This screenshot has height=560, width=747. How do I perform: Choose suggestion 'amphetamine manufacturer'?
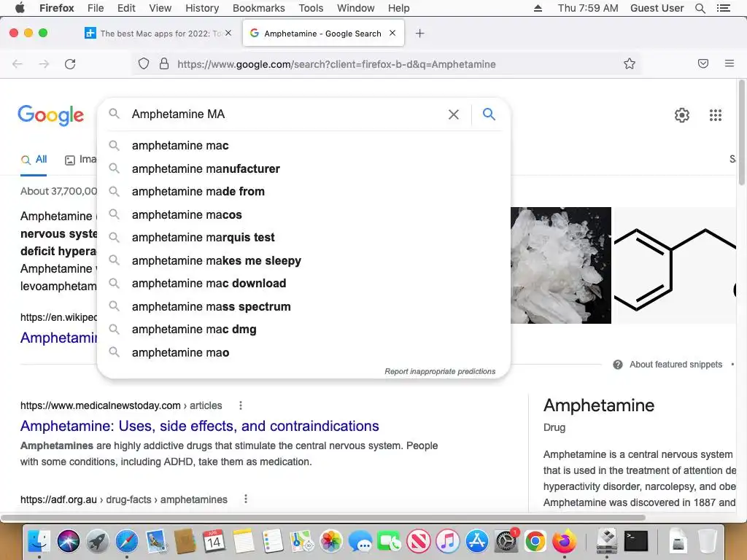(x=303, y=168)
